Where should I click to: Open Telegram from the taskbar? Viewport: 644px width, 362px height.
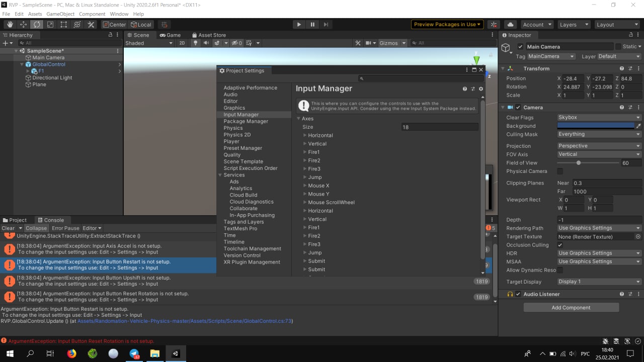[134, 353]
